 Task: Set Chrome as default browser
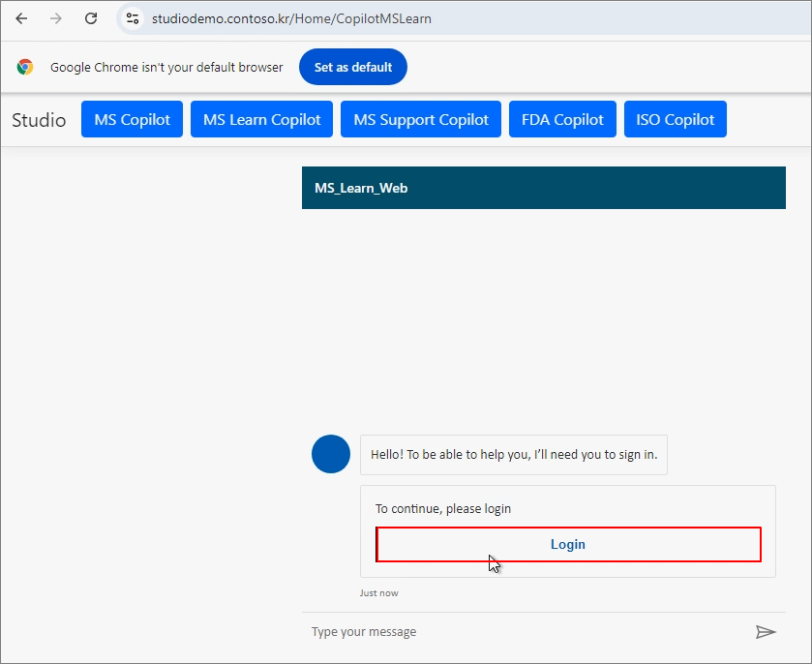coord(353,67)
